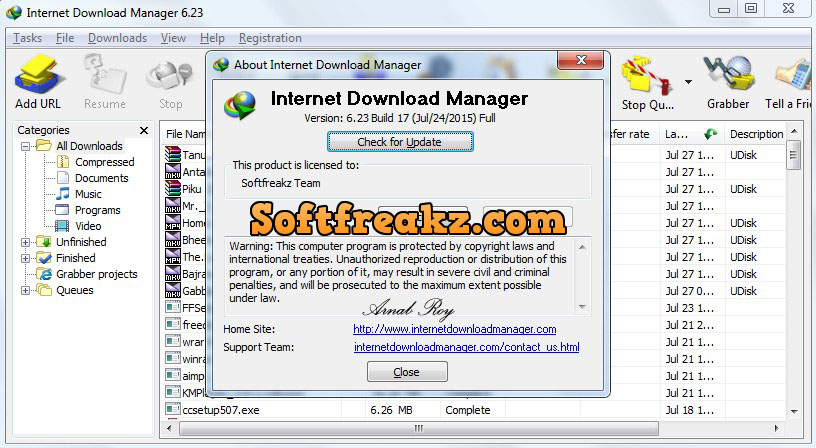Image resolution: width=816 pixels, height=448 pixels.
Task: Click the horizontal scrollbar left arrow
Action: (x=169, y=428)
